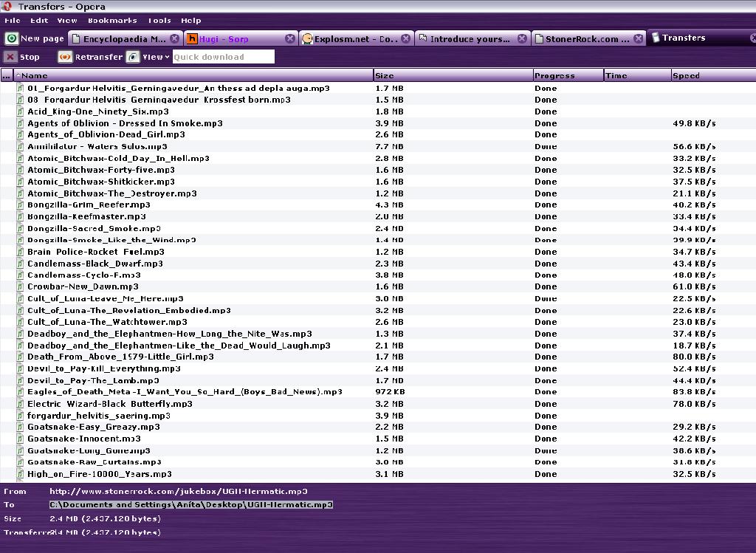Close the Encyclopaedia M... tab
Screen dimensions: 756x553
coord(174,38)
